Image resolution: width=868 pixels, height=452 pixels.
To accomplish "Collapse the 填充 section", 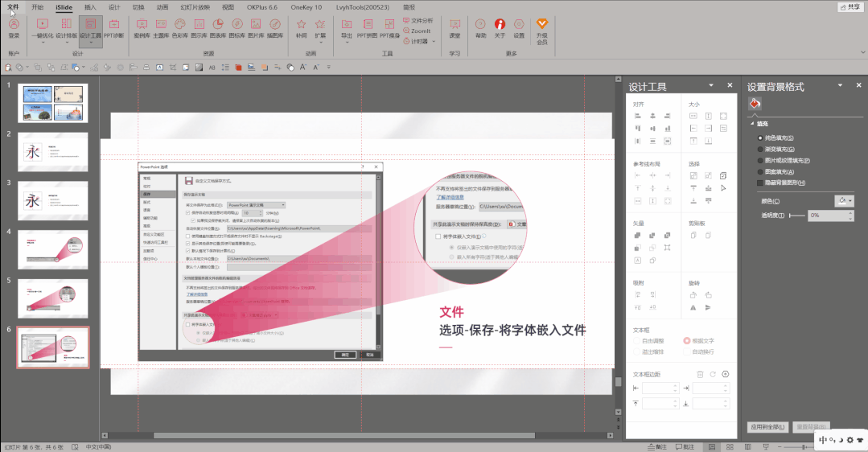I will (x=752, y=124).
